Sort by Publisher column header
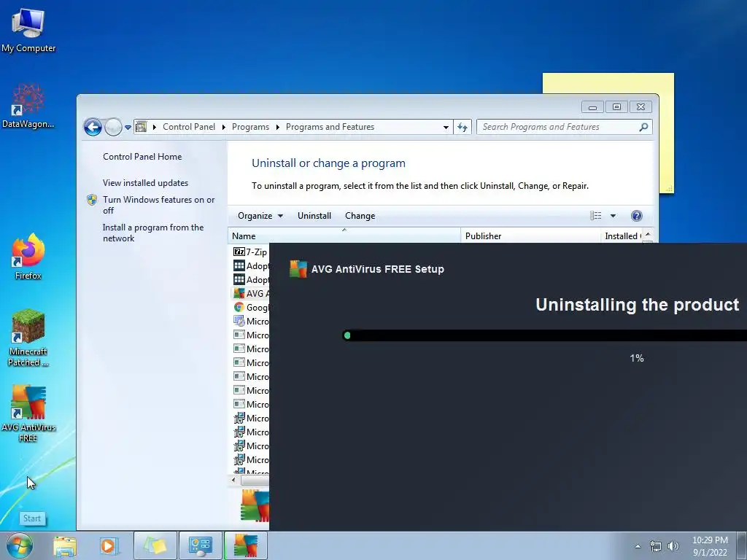The image size is (747, 560). coord(530,236)
